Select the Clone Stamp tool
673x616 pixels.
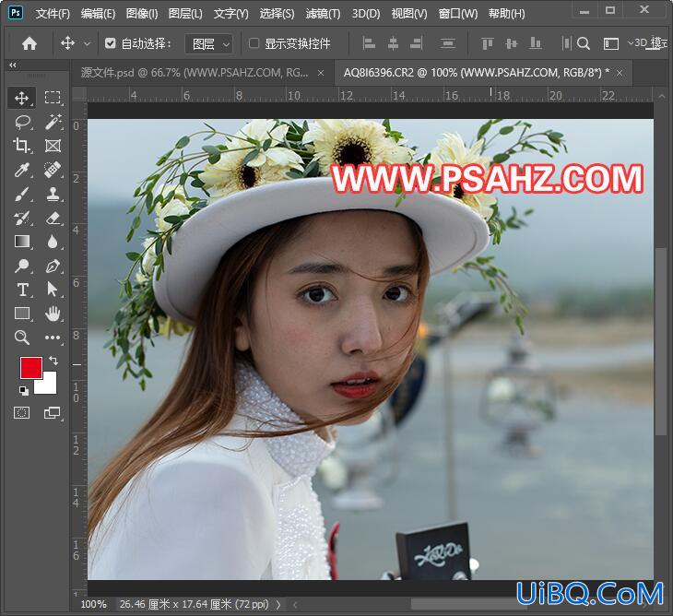[53, 194]
